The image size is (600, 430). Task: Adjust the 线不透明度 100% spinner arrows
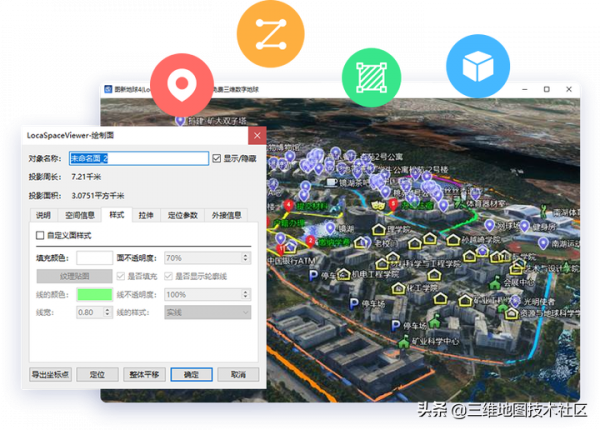click(246, 294)
